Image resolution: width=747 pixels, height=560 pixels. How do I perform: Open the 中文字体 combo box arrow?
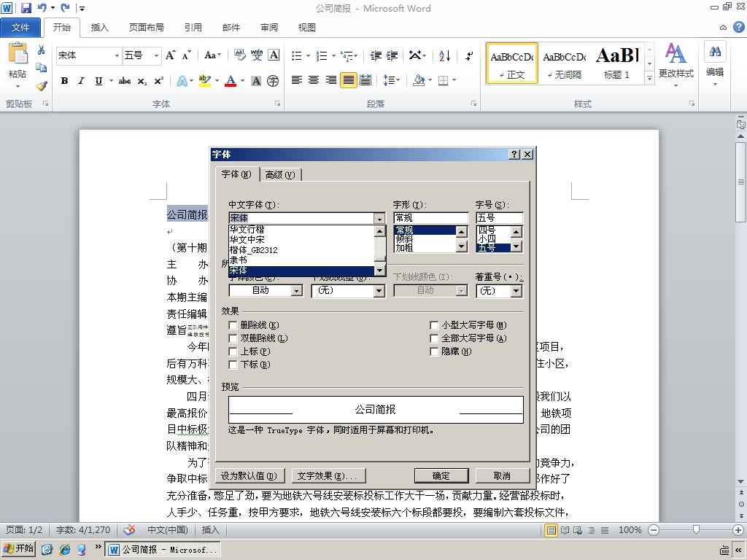pyautogui.click(x=379, y=219)
